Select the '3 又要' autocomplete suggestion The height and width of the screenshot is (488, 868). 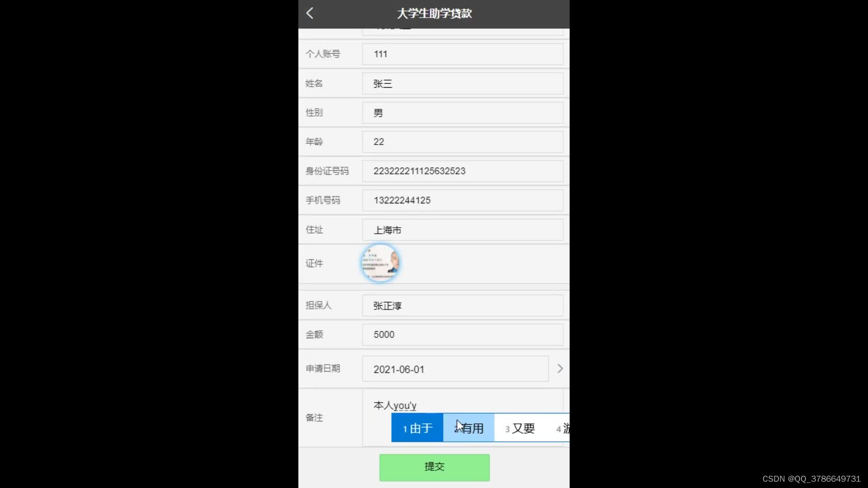519,428
